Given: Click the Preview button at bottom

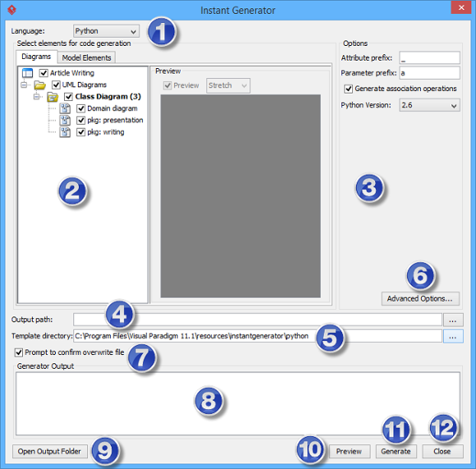Looking at the screenshot, I should pyautogui.click(x=350, y=451).
